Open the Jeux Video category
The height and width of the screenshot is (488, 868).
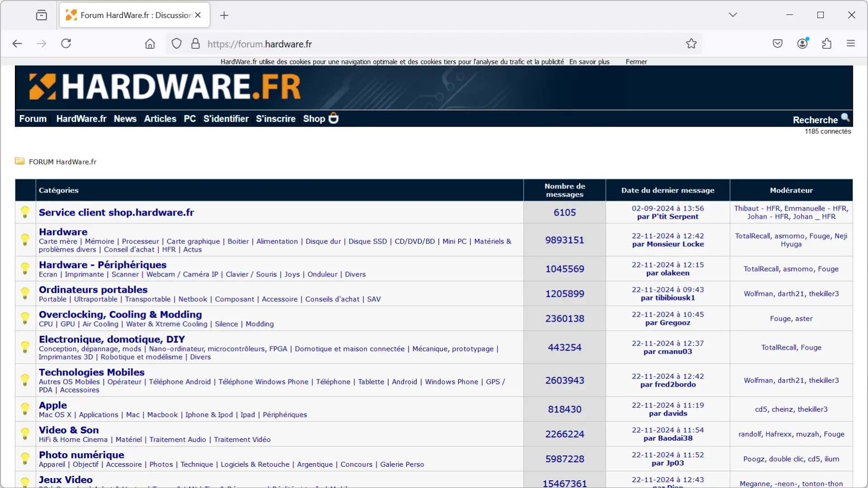tap(66, 480)
